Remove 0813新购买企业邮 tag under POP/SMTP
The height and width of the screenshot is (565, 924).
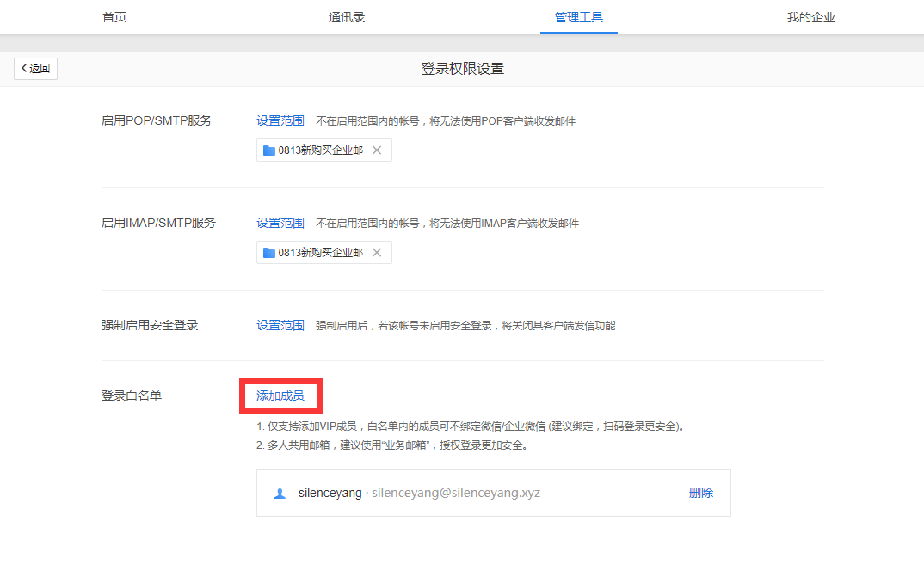point(377,150)
